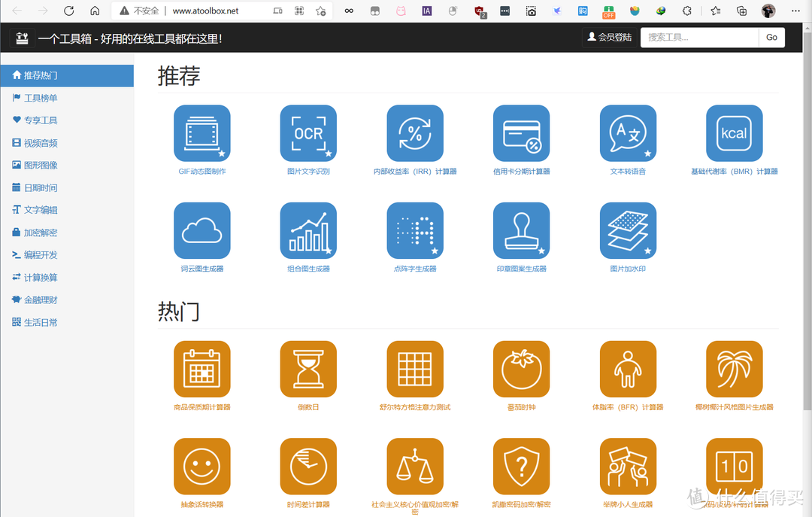Viewport: 812px width, 517px height.
Task: Focus the 搜索工具 search field
Action: click(x=700, y=38)
